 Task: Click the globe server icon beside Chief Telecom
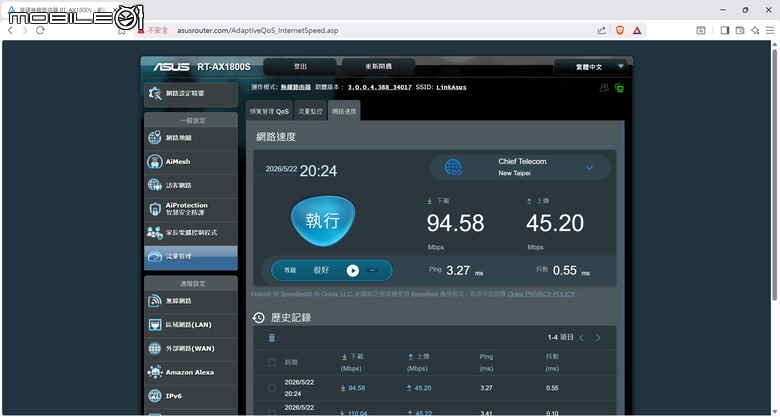[453, 167]
